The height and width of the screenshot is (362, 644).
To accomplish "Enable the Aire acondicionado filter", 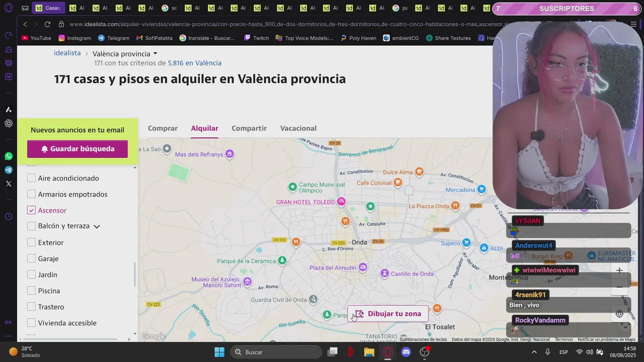I will point(31,178).
